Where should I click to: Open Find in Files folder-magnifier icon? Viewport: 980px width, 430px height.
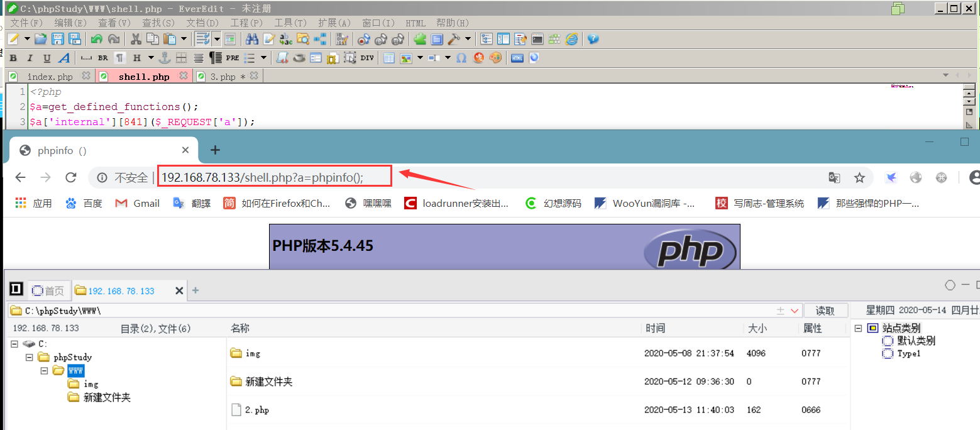tap(303, 39)
